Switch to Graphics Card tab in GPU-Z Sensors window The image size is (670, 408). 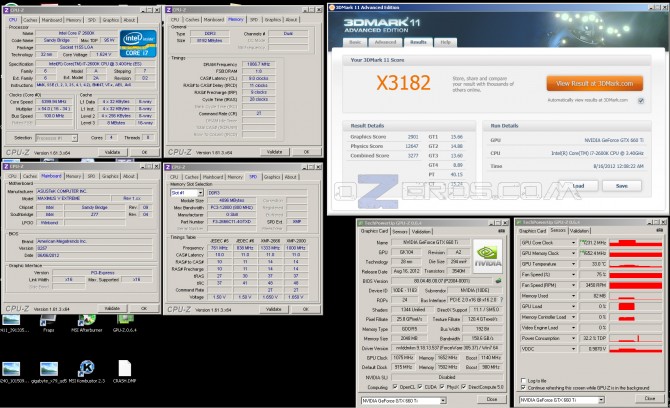532,231
